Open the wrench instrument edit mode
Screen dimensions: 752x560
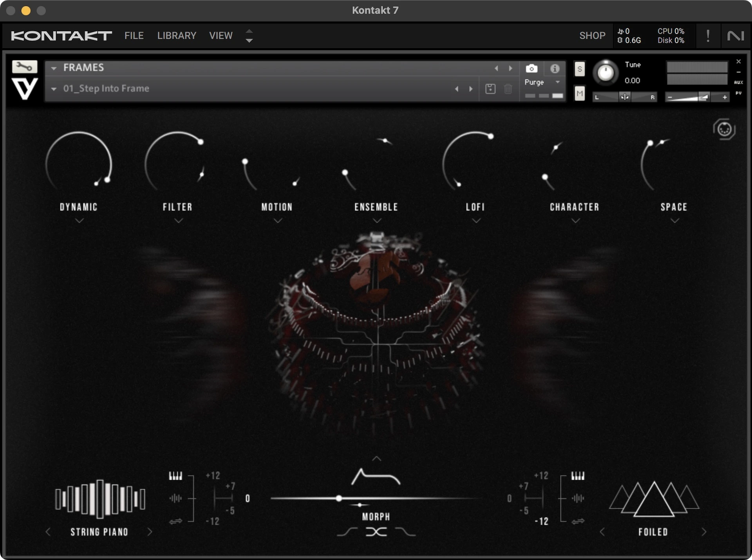coord(24,67)
